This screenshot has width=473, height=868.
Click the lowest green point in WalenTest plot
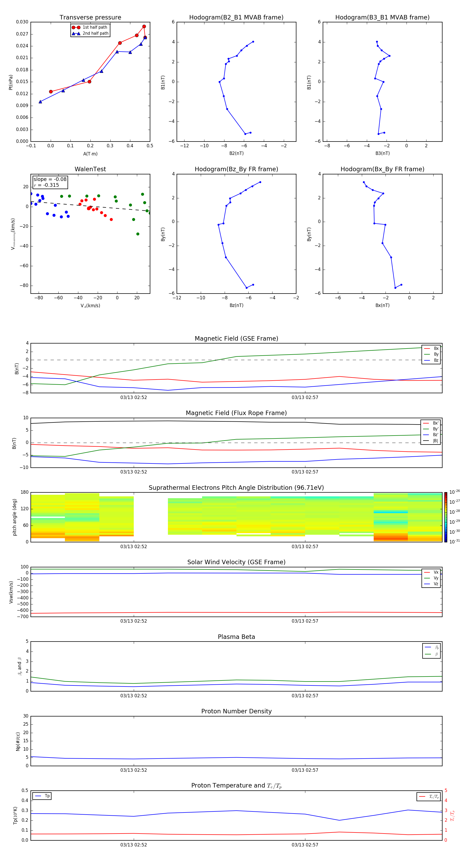138,234
